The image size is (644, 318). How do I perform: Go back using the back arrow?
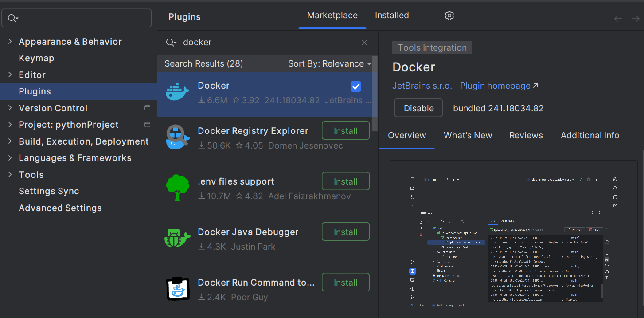click(x=618, y=19)
